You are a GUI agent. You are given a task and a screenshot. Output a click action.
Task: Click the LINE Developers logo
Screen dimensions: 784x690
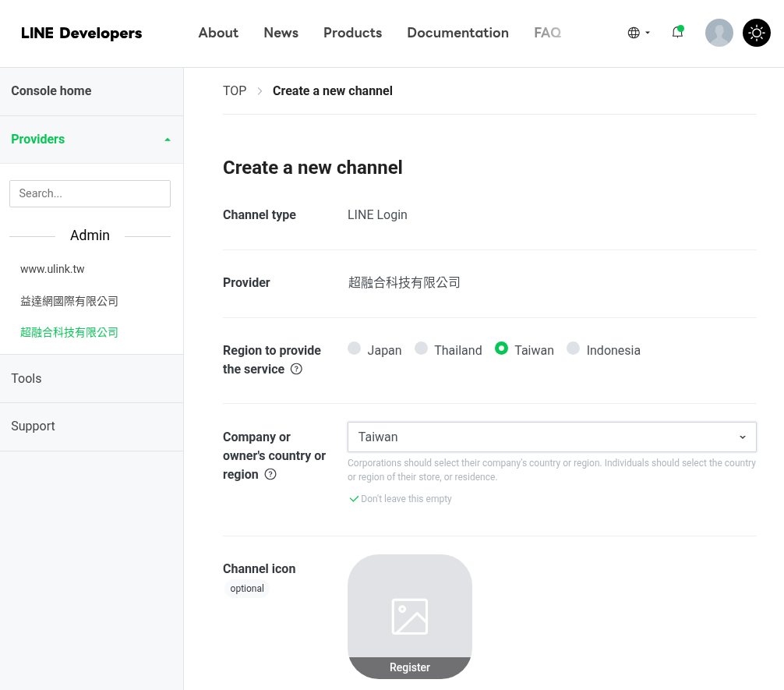[82, 33]
